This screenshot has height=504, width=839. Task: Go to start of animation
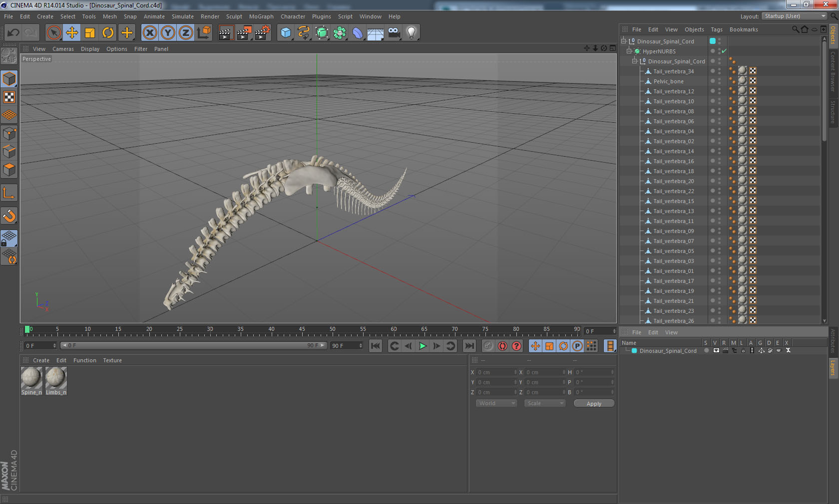[376, 346]
